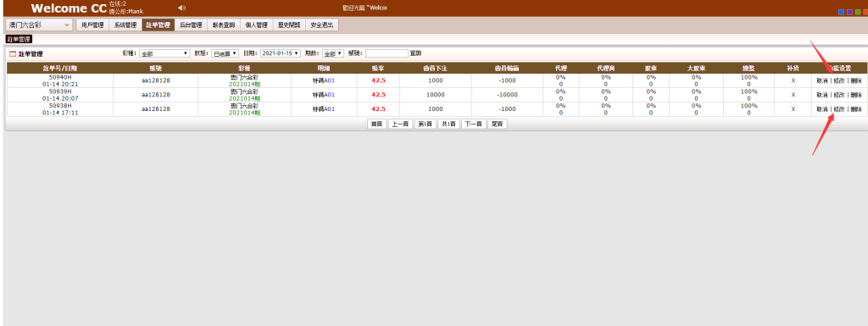This screenshot has height=326, width=868.
Task: Click 刪除 for order 50938H
Action: 856,109
